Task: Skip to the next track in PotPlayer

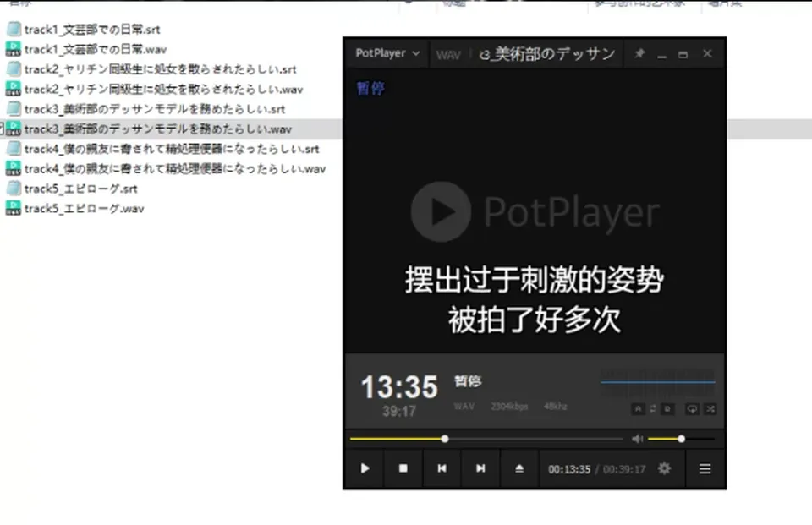Action: pyautogui.click(x=480, y=468)
